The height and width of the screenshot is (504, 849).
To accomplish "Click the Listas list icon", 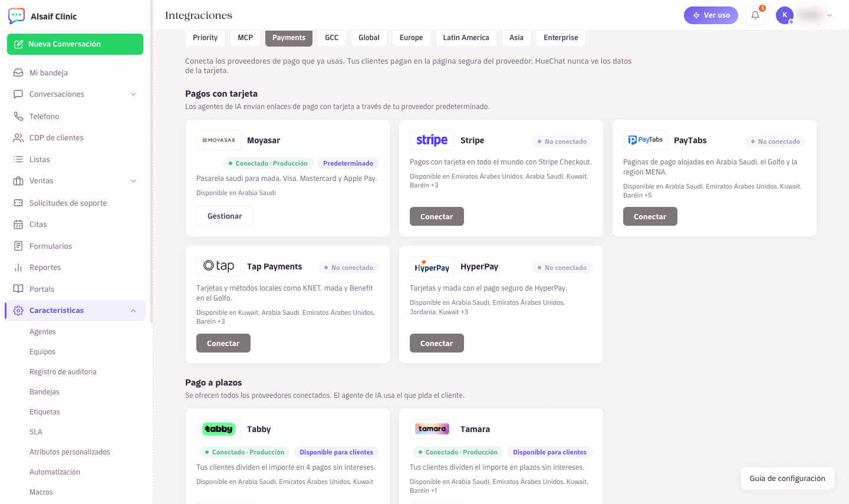I will [x=18, y=159].
